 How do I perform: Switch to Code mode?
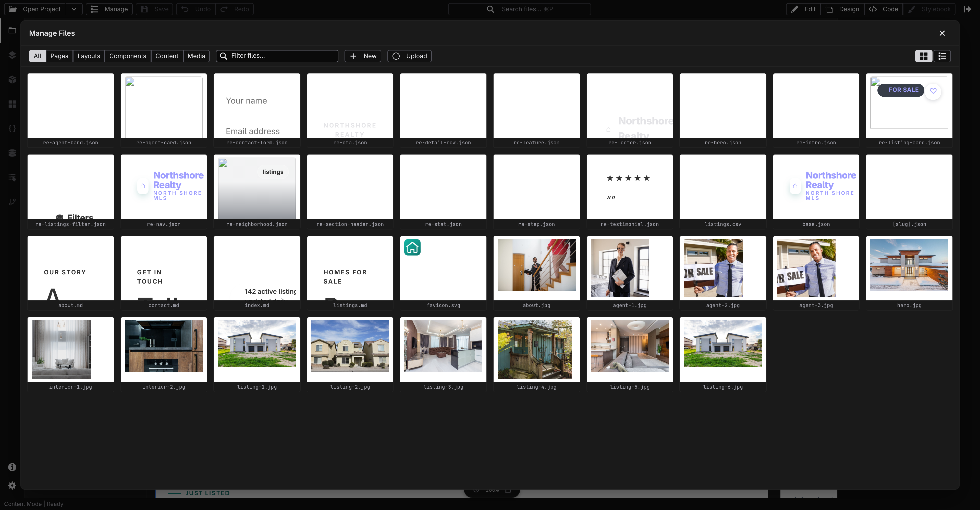click(x=883, y=9)
